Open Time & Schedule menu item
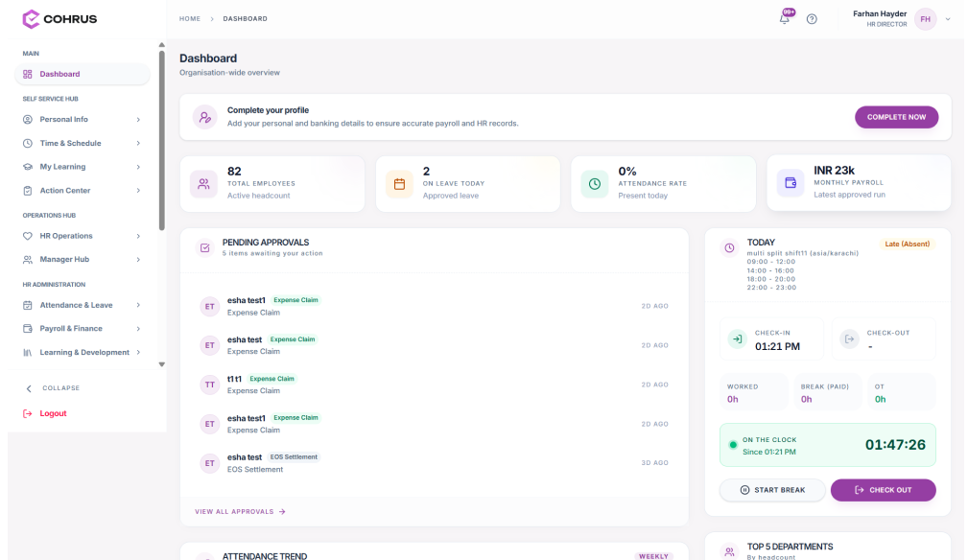 (x=83, y=143)
